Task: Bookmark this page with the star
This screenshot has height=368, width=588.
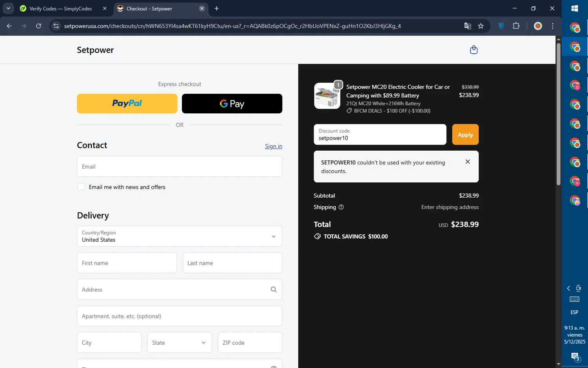Action: (481, 26)
